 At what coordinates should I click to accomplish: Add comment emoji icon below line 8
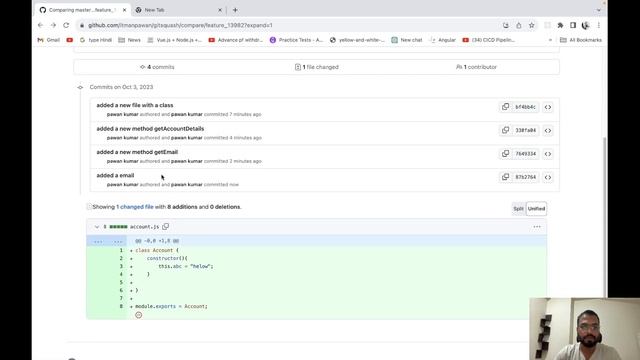tap(139, 315)
